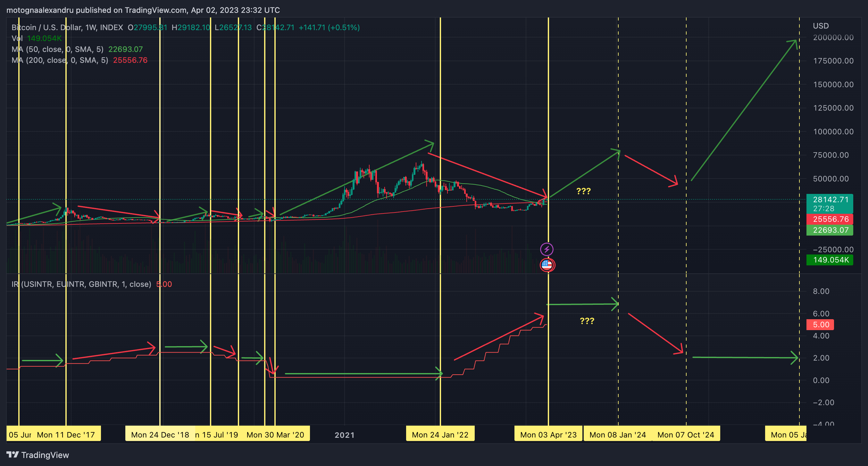The width and height of the screenshot is (868, 466).
Task: Click the Mon 30 Mar '20 date label
Action: (x=275, y=435)
